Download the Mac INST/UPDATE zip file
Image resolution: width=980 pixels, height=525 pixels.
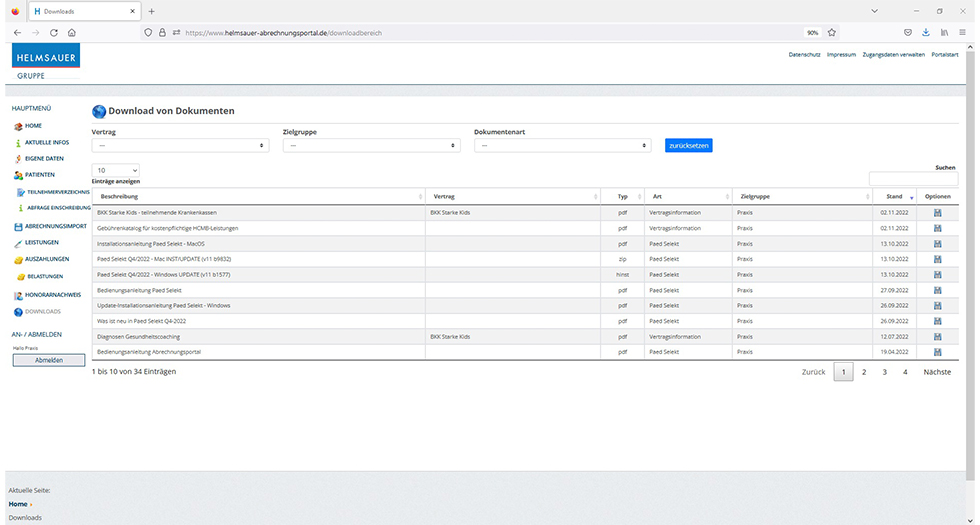(x=937, y=259)
